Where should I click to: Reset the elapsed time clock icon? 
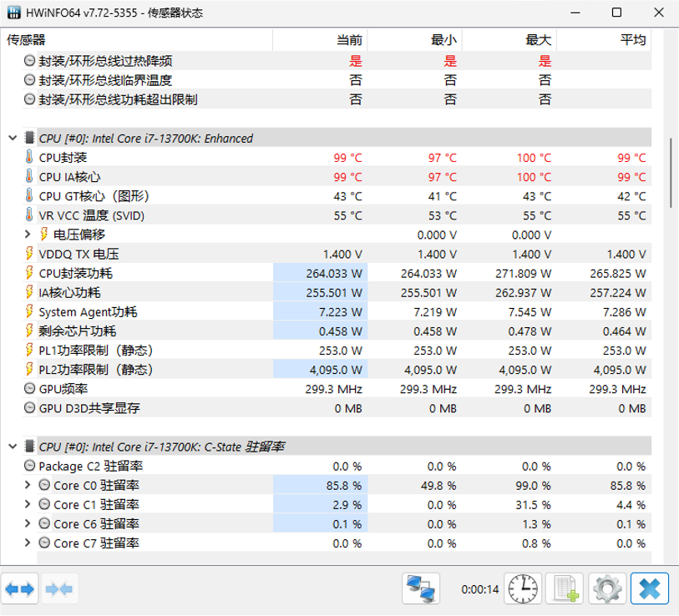(524, 589)
